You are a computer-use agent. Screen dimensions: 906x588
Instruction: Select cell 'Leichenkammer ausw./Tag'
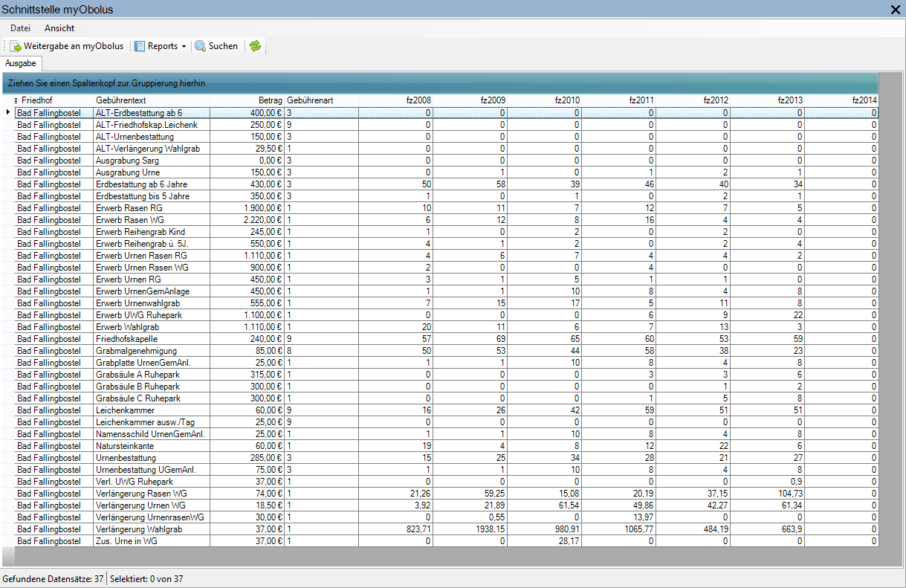[152, 422]
